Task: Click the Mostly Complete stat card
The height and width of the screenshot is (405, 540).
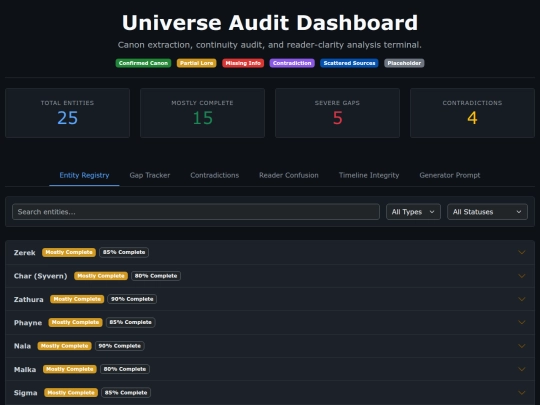Action: [x=202, y=113]
